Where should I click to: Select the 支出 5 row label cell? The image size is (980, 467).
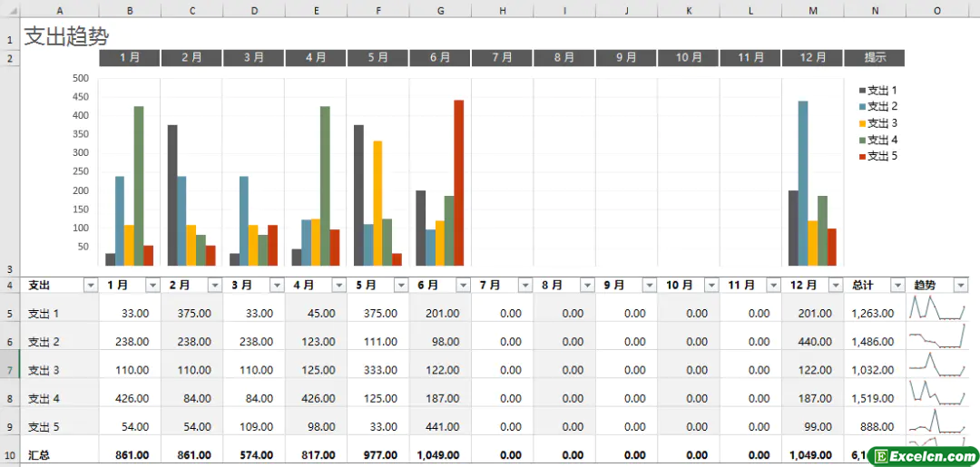(x=59, y=422)
